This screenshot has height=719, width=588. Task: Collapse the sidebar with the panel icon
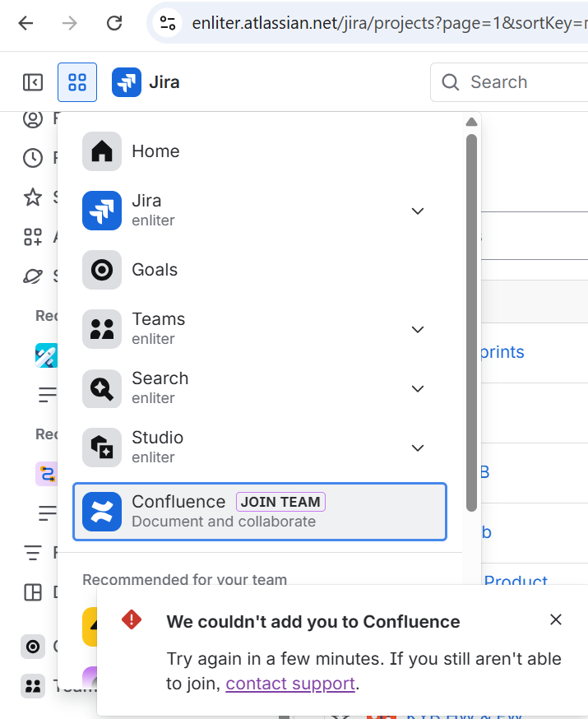pos(33,81)
